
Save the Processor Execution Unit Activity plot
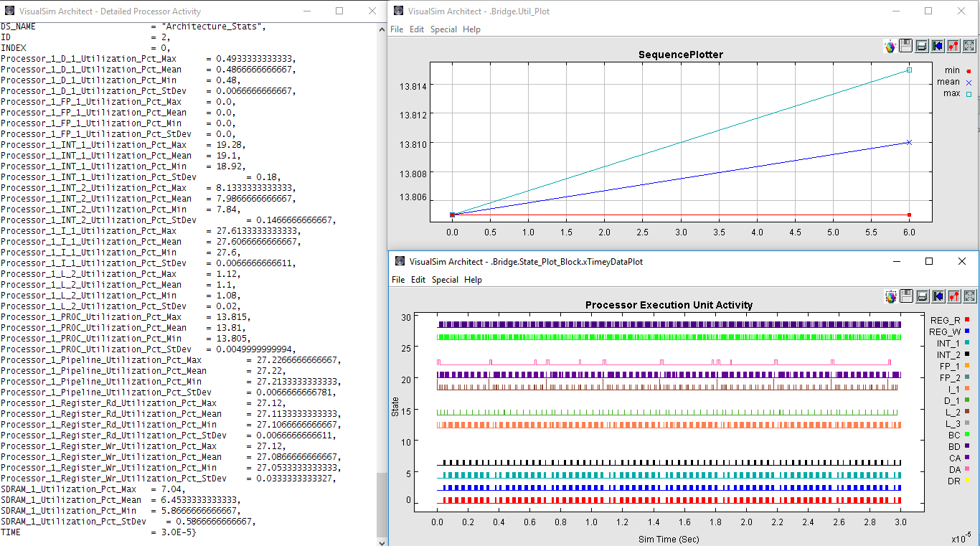coord(906,296)
